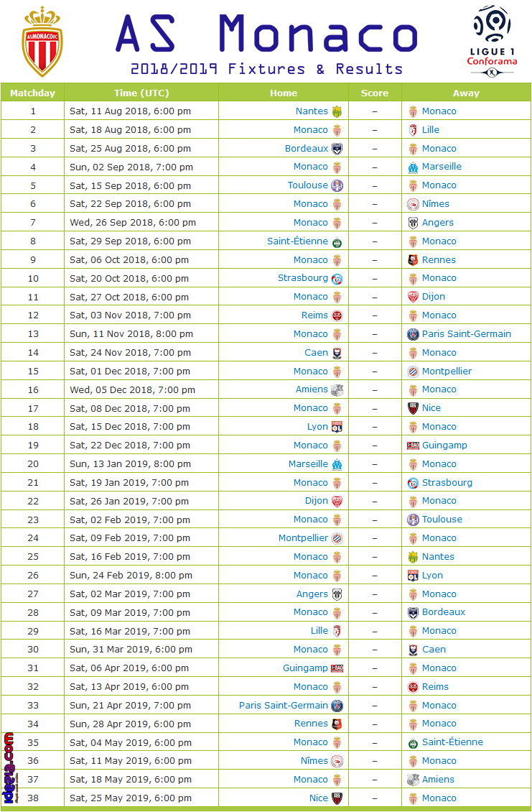The width and height of the screenshot is (532, 812).
Task: Open the Marseille away link in matchday 4
Action: point(442,166)
